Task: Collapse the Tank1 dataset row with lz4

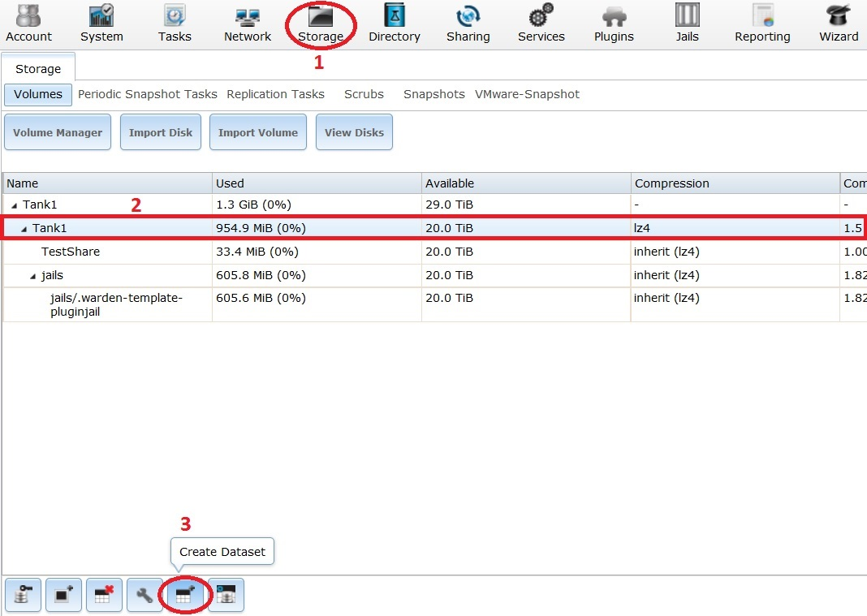Action: point(24,229)
